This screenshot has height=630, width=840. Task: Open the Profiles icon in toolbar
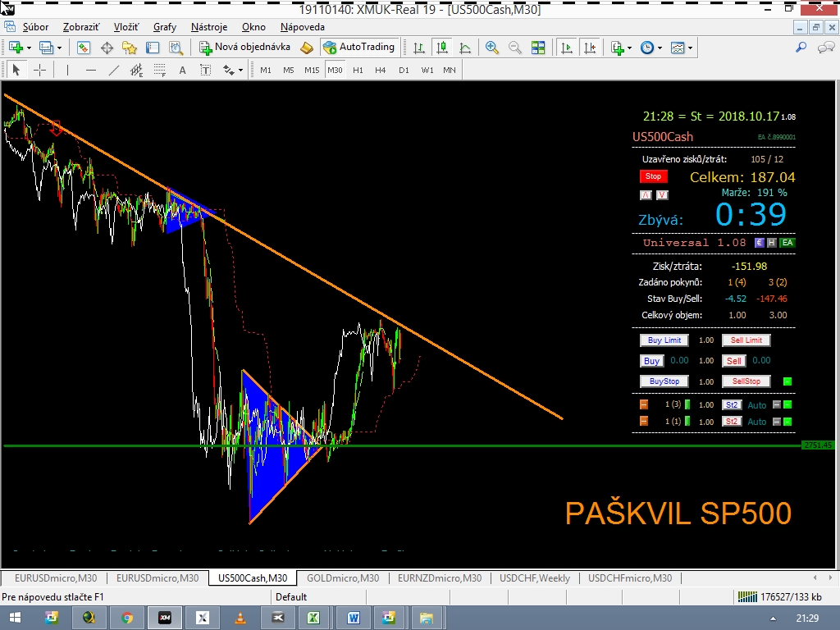tap(47, 48)
